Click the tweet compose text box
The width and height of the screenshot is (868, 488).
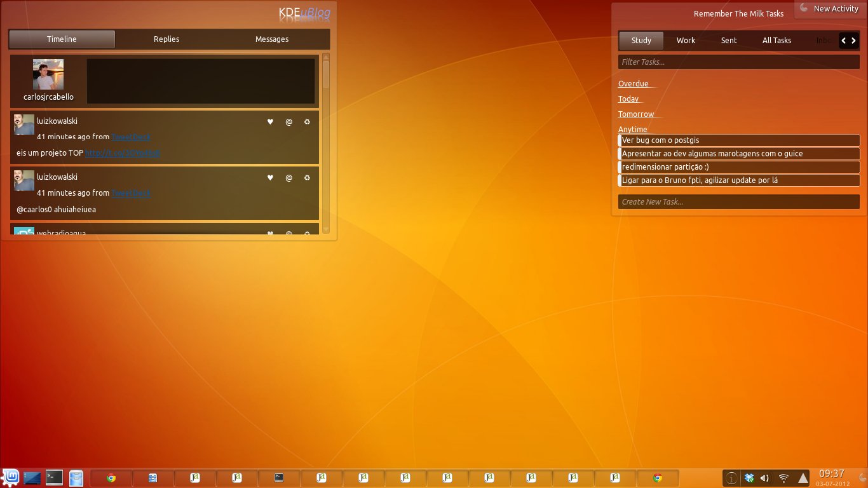point(201,81)
